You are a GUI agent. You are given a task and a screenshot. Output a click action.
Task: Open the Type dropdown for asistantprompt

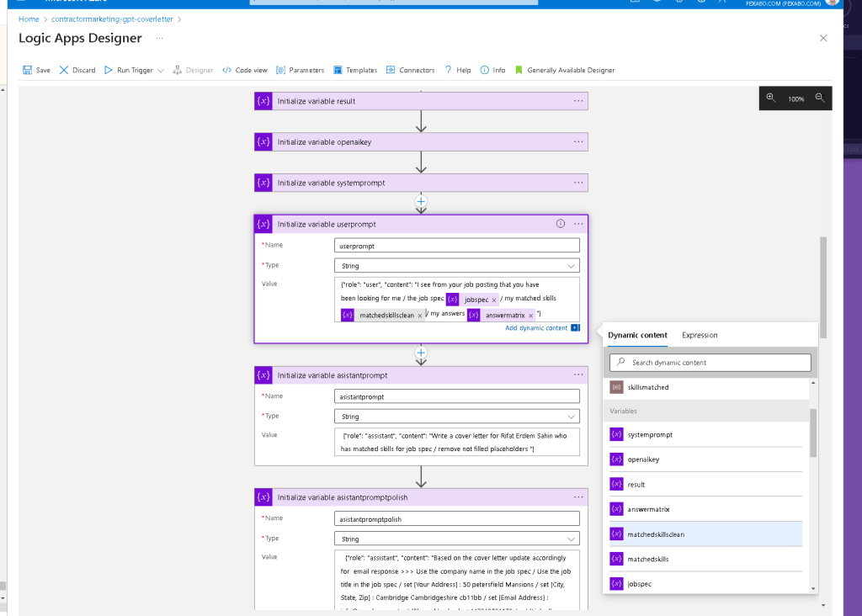457,417
